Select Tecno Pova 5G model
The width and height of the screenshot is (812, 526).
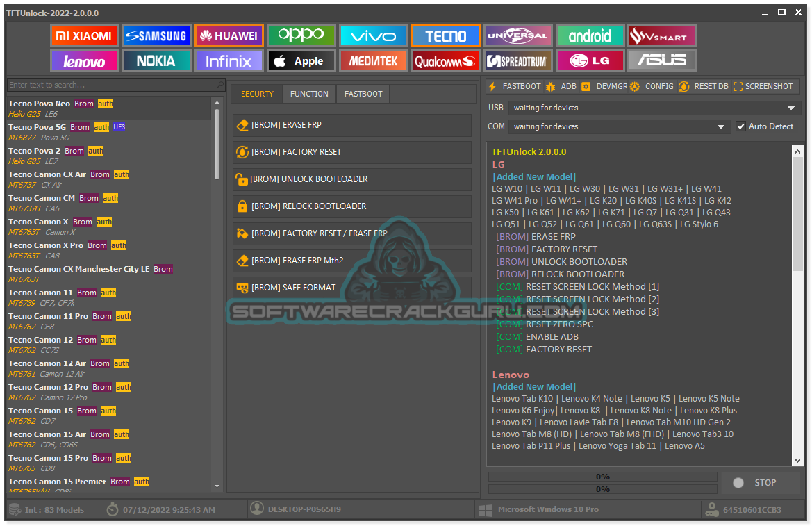pyautogui.click(x=109, y=132)
